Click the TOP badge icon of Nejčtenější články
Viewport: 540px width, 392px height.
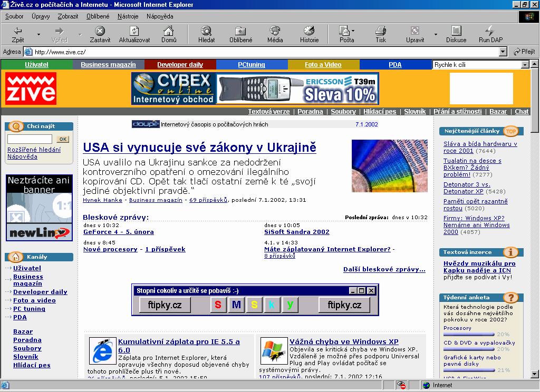510,131
